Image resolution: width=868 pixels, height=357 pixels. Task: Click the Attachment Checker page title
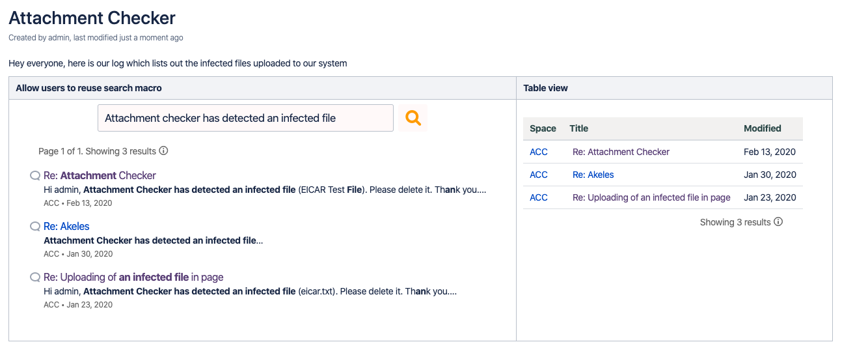92,18
